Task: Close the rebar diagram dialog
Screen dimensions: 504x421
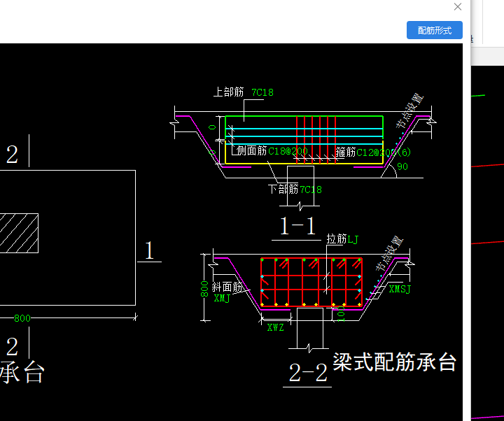Action: (x=458, y=7)
